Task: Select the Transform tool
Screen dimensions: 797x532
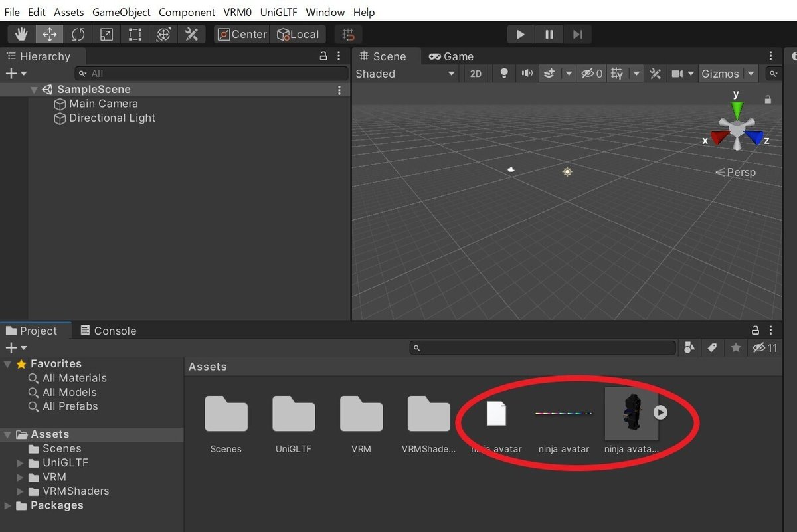Action: point(163,35)
